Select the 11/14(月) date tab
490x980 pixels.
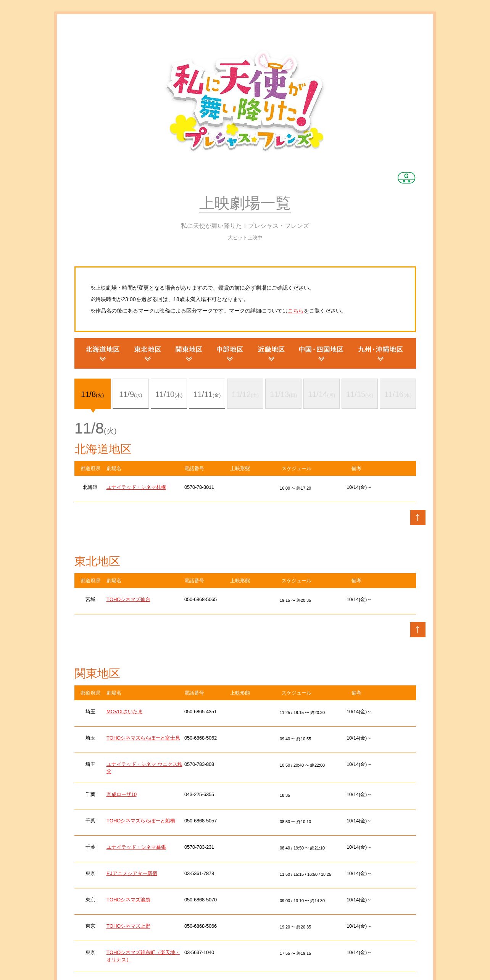pyautogui.click(x=321, y=394)
